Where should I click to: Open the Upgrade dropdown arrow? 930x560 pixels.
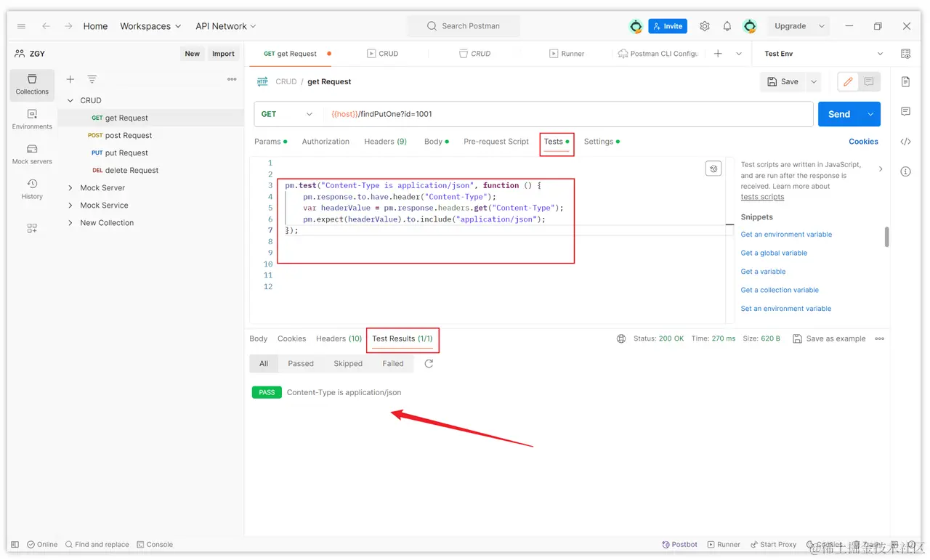[822, 26]
